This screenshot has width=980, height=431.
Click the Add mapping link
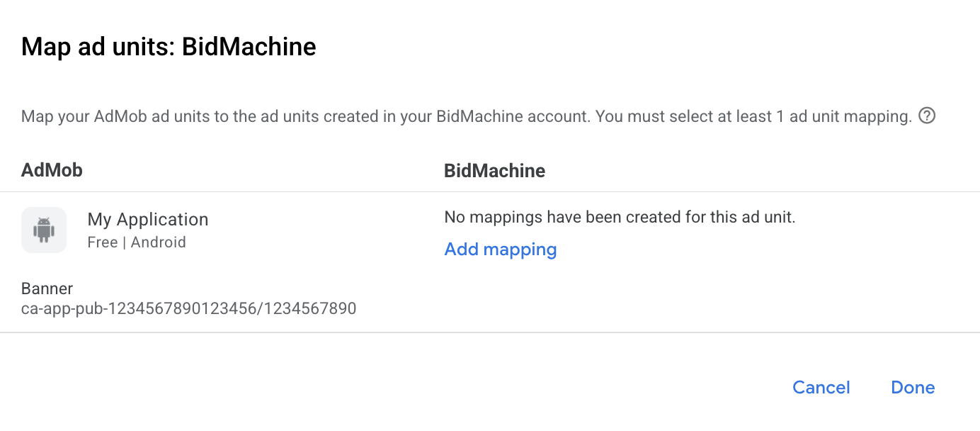500,250
